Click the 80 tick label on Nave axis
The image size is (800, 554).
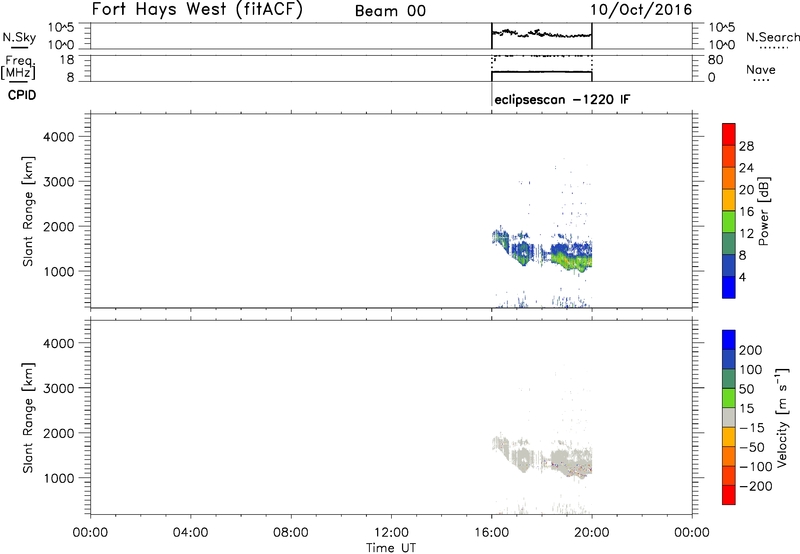coord(715,60)
